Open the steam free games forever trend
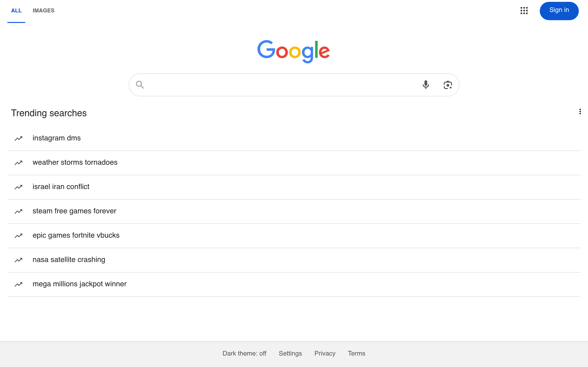Image resolution: width=588 pixels, height=367 pixels. click(74, 211)
